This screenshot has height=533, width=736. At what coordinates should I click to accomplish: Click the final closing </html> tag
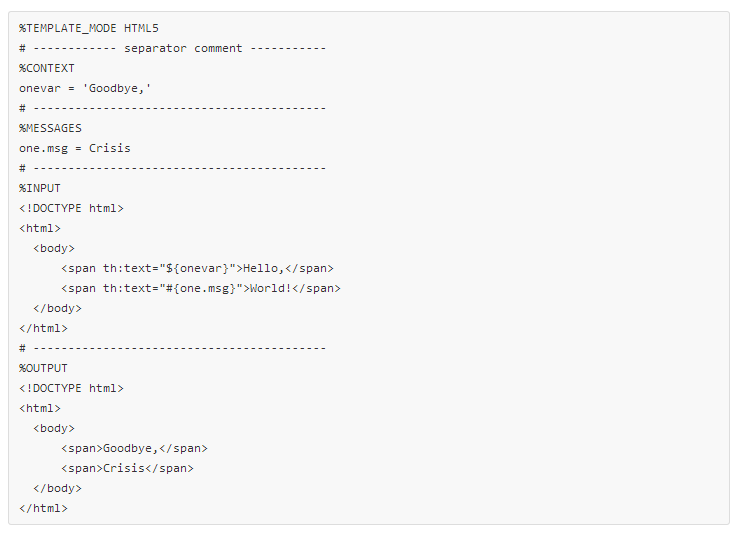[x=43, y=508]
